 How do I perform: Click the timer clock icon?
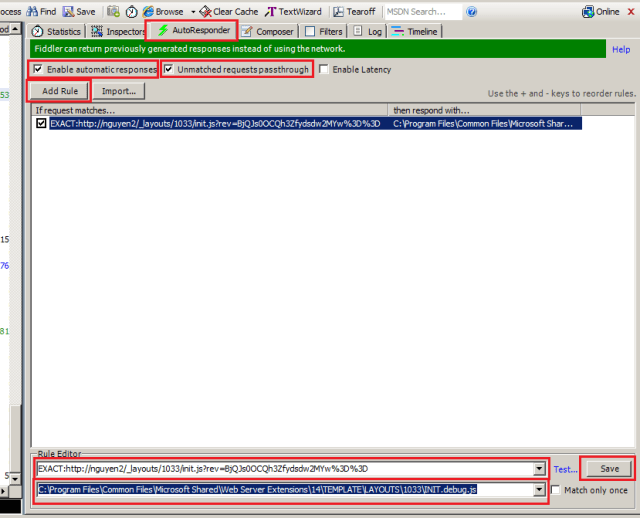click(x=131, y=11)
